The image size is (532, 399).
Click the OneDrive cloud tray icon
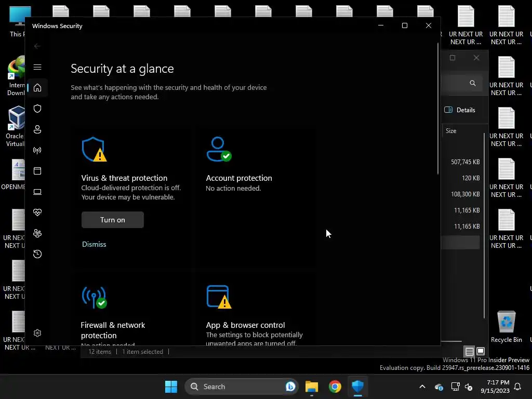[x=438, y=387]
